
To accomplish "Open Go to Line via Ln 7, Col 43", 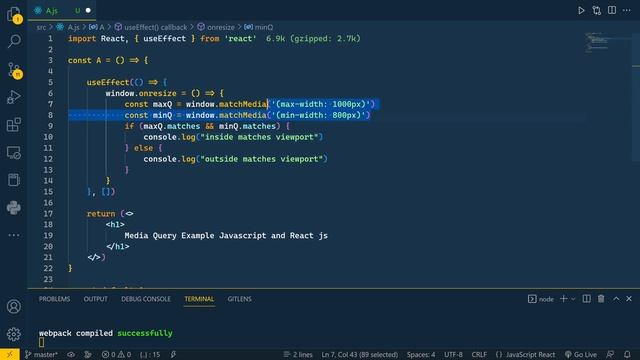I will [360, 354].
